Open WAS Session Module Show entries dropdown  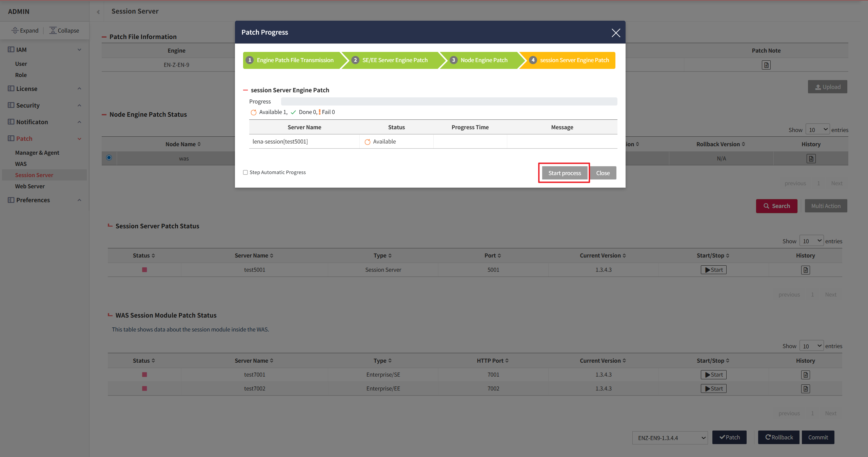tap(812, 346)
